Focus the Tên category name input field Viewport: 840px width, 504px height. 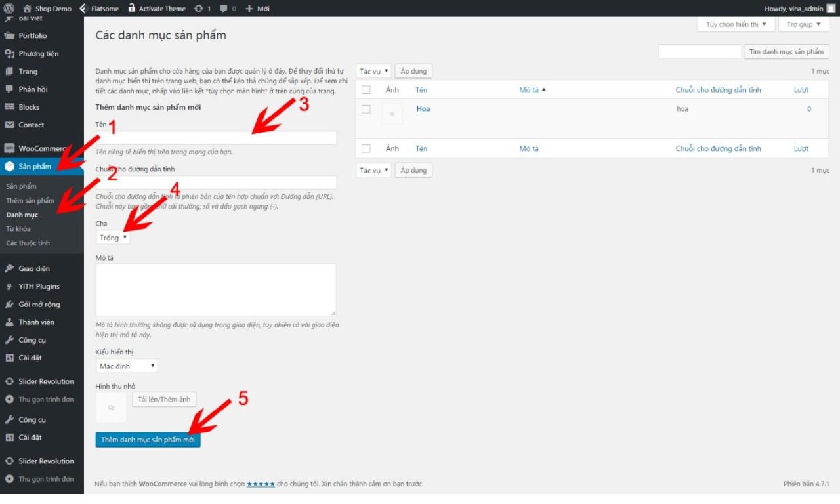point(216,138)
